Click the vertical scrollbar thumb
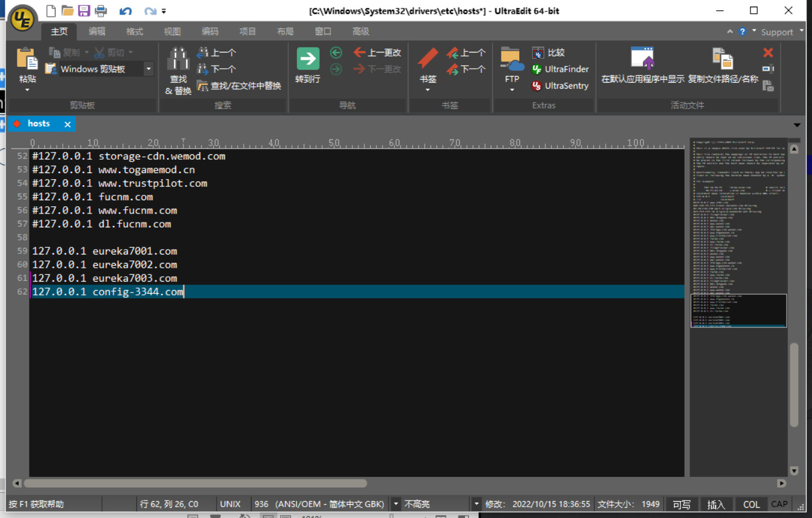Screen dimensions: 812x518 (x=794, y=385)
